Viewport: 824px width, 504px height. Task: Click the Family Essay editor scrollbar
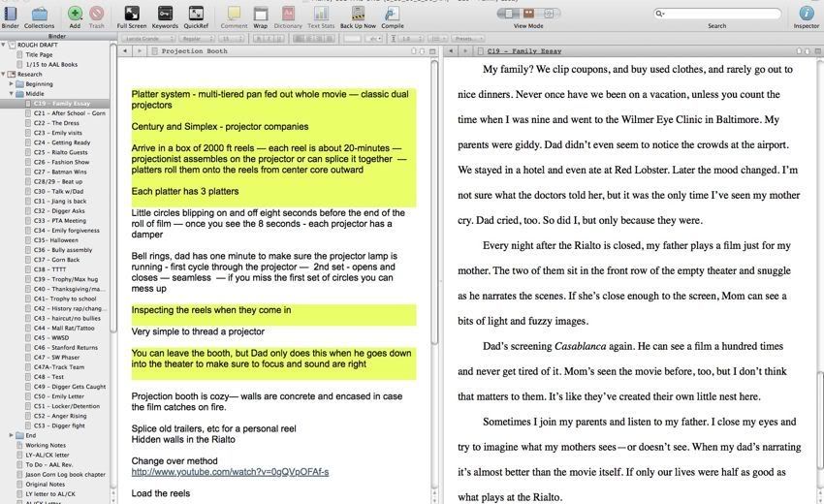click(820, 421)
